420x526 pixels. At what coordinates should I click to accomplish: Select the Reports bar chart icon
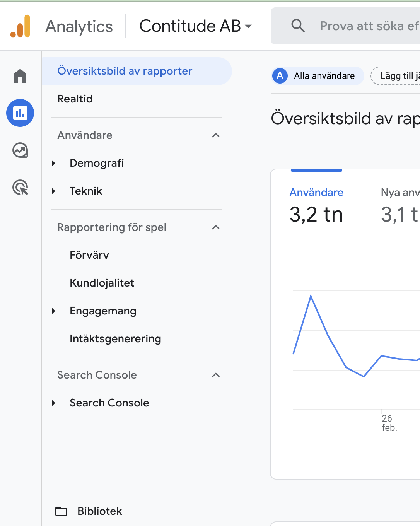click(20, 113)
